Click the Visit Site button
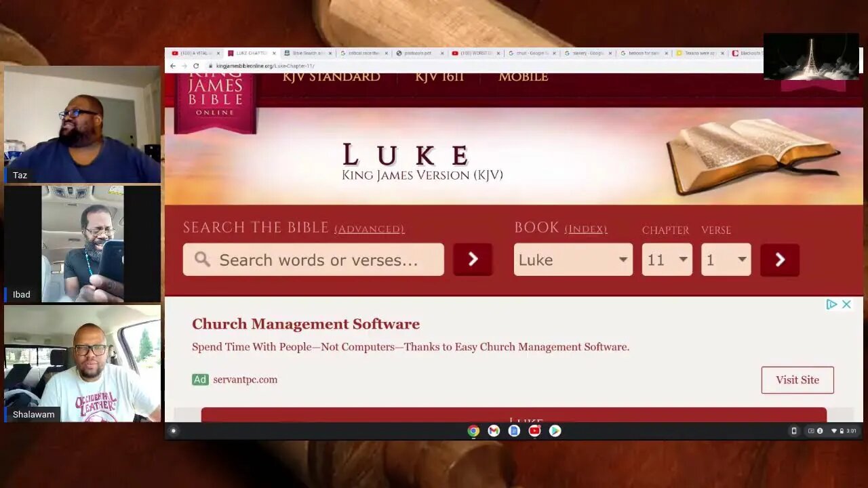The image size is (868, 488). coord(797,380)
